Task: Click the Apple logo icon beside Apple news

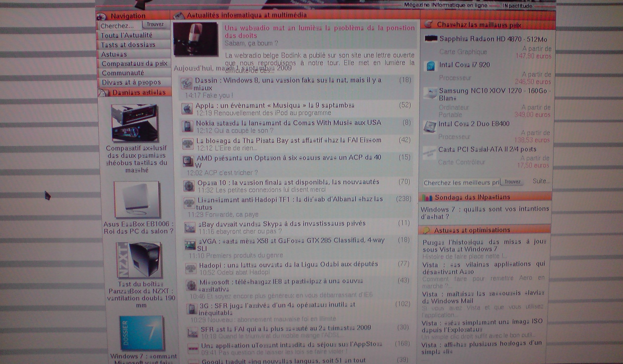Action: (x=187, y=109)
